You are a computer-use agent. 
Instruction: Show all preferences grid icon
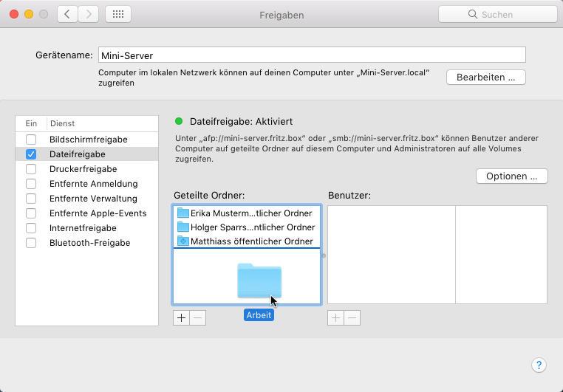(x=118, y=14)
